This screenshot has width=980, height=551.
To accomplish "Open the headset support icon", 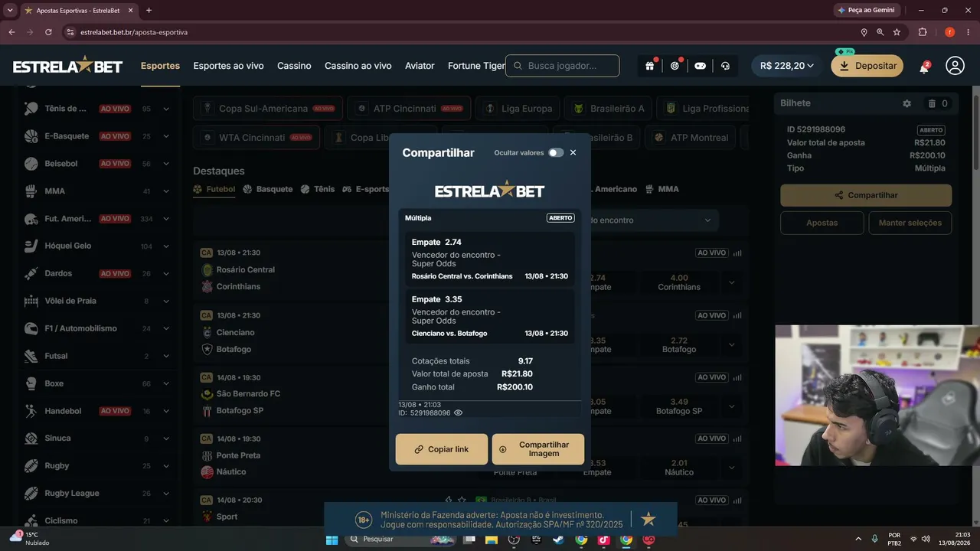I will coord(725,66).
